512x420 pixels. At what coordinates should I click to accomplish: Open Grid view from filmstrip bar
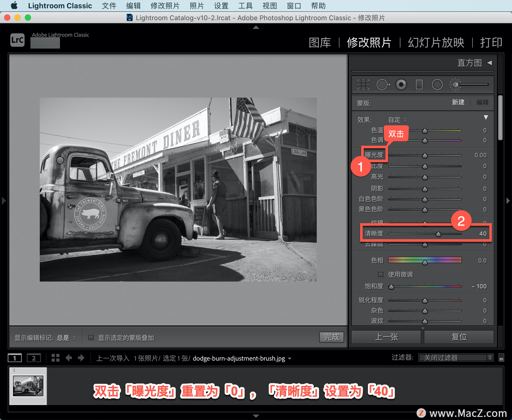pos(55,358)
